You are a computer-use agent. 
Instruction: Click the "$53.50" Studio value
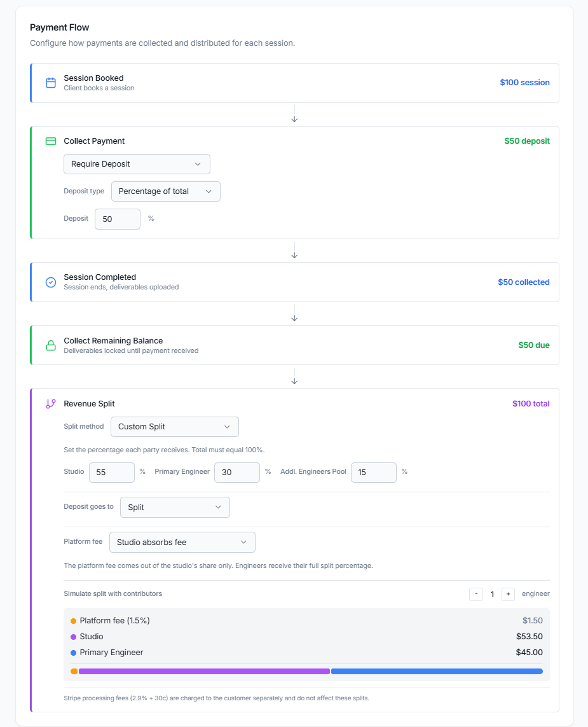pos(529,637)
